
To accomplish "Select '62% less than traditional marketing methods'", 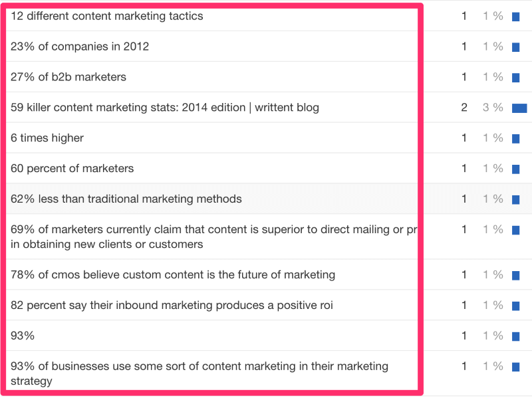I will (126, 199).
